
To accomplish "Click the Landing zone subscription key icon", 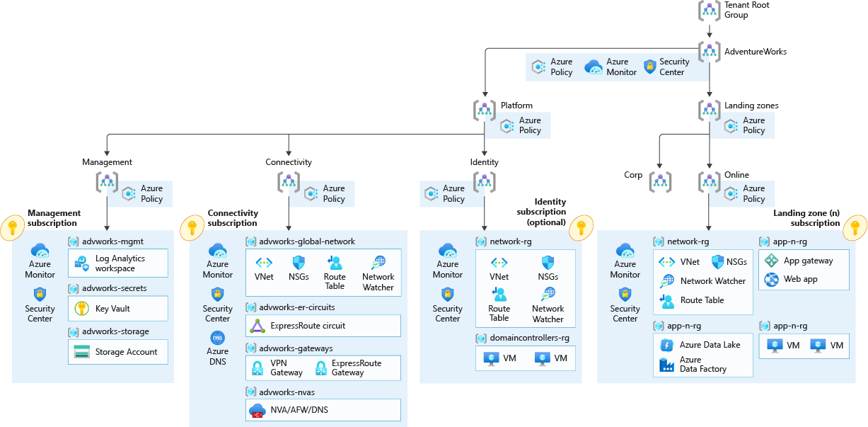I will tap(855, 227).
